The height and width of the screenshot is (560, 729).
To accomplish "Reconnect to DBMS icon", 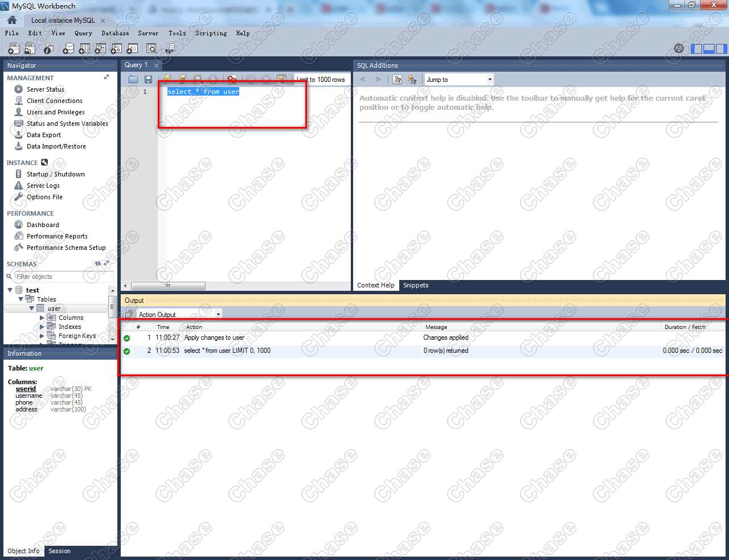I will (170, 49).
